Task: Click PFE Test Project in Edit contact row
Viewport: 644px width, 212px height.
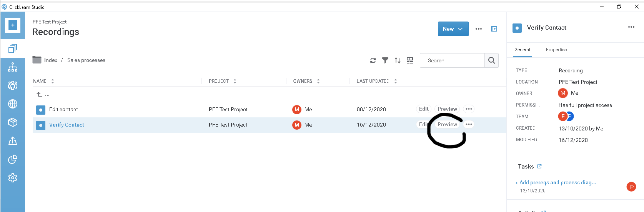Action: (228, 109)
